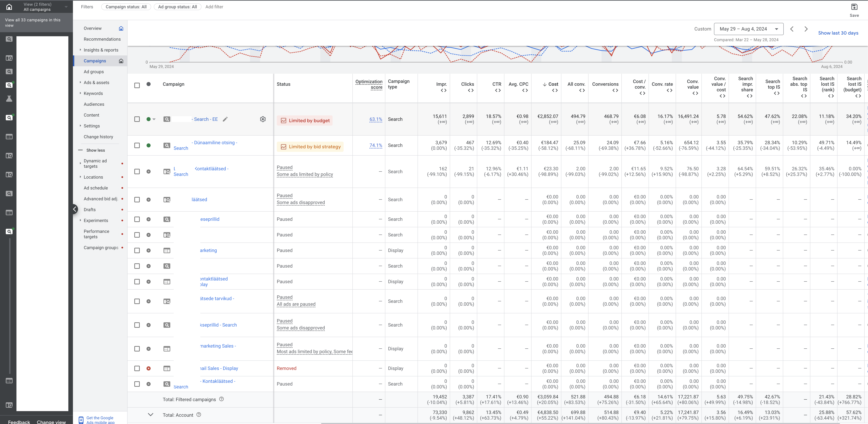Open Recommendations page
The width and height of the screenshot is (868, 424).
click(x=102, y=39)
